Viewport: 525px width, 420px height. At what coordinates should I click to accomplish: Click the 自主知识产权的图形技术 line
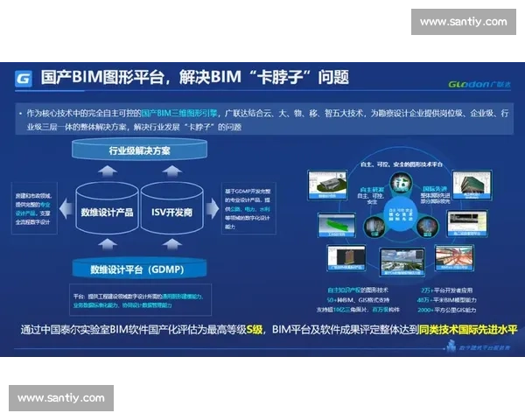358,290
